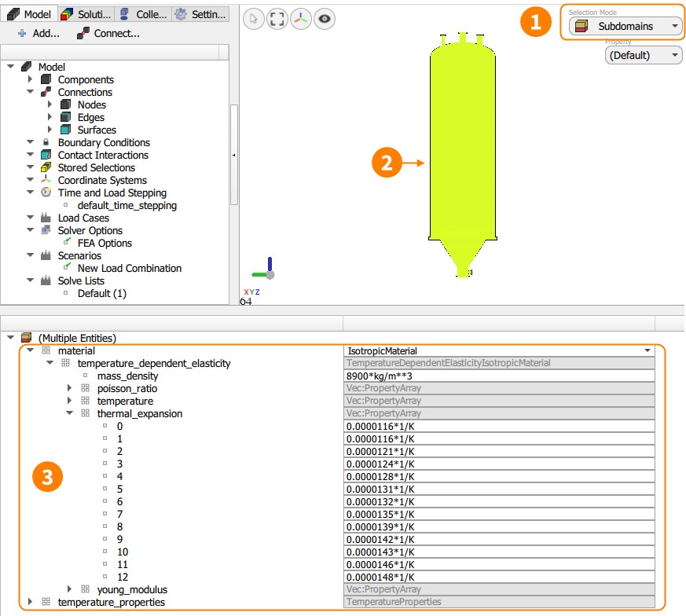Edit thermal_expansion index 12 value
Viewport: 686px width, 616px height.
pos(499,577)
